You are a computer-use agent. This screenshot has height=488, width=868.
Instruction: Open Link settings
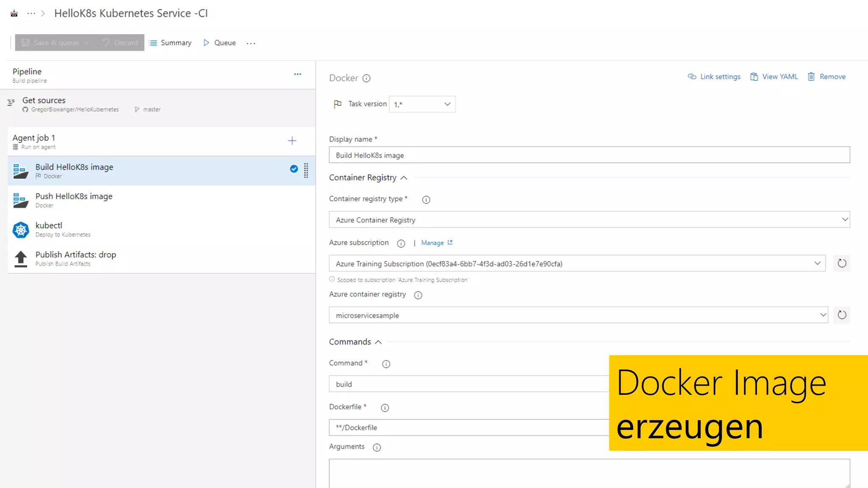[x=714, y=77]
